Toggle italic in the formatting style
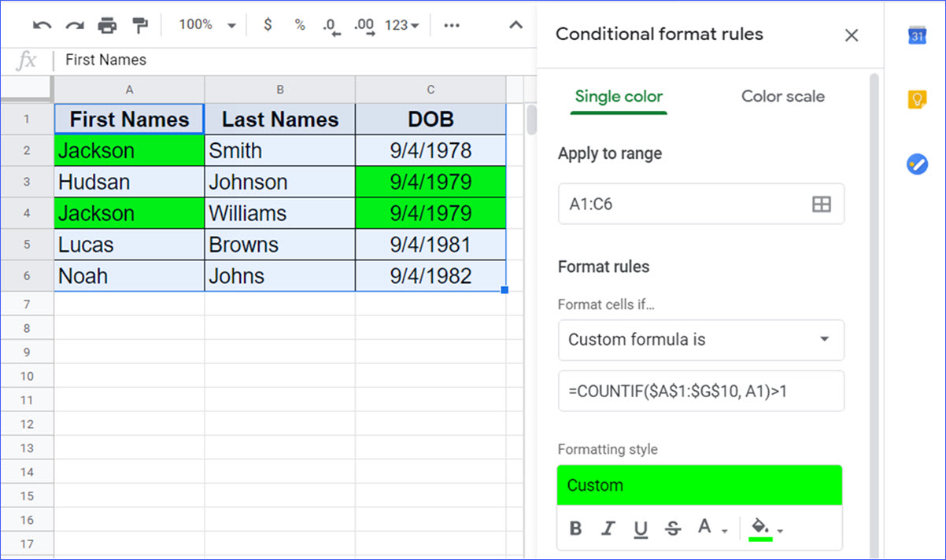The width and height of the screenshot is (946, 560). [607, 528]
